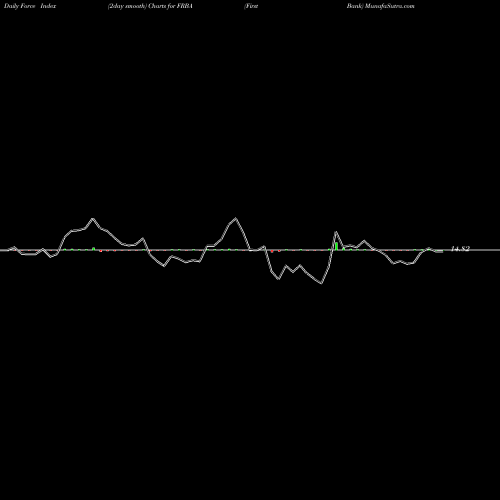Screen dimensions: 500x500
Task: Click the 'Daily Force Index' title text
Action: tap(30, 6)
